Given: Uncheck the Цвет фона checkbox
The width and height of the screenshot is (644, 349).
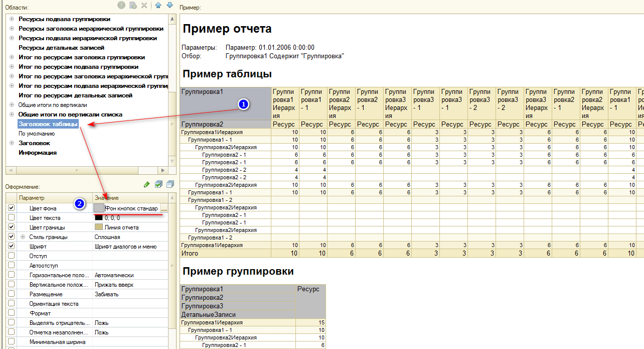Looking at the screenshot, I should [12, 208].
